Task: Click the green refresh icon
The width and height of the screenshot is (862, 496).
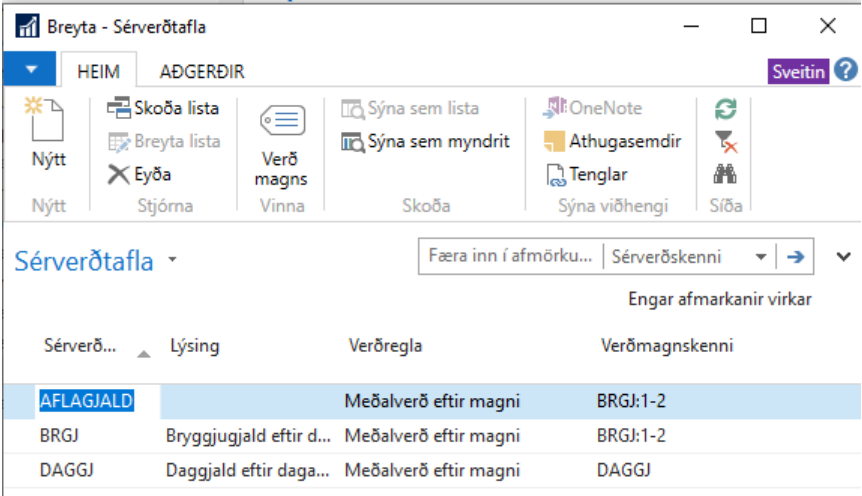Action: point(726,108)
